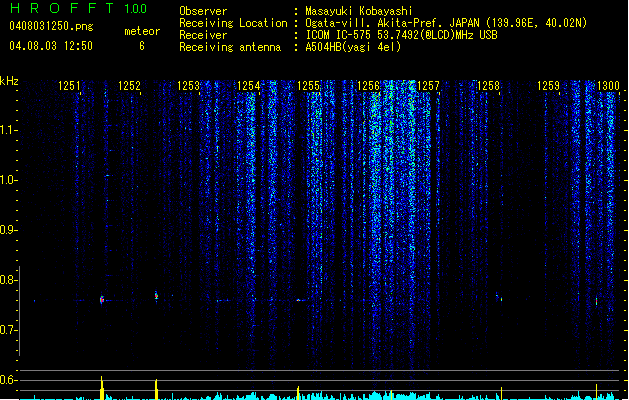Click the 0.8 kHz frequency label

8,280
